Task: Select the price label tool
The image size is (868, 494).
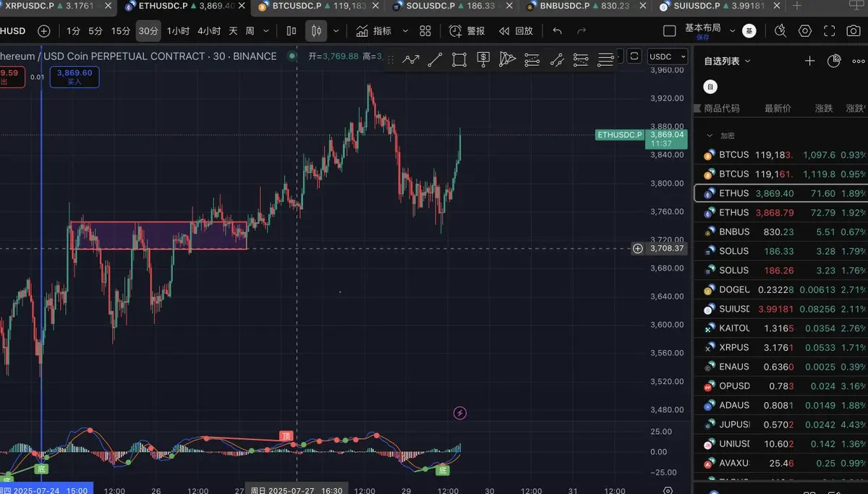Action: pyautogui.click(x=483, y=59)
